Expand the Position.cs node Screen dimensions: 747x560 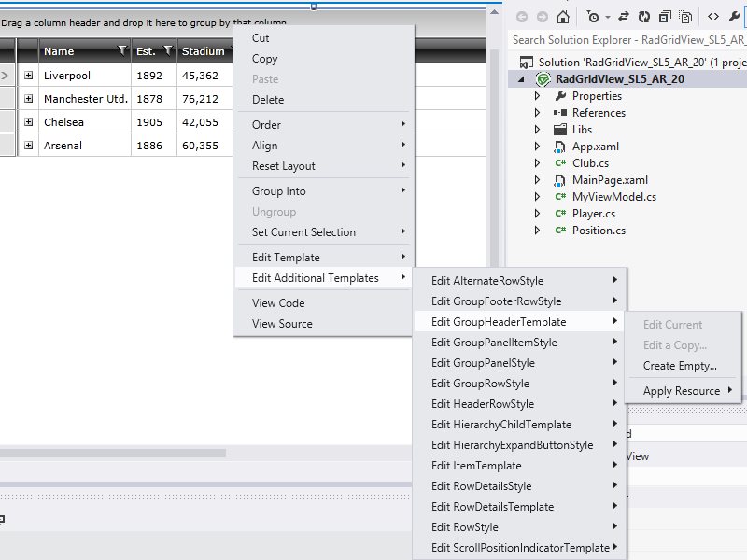pyautogui.click(x=538, y=231)
